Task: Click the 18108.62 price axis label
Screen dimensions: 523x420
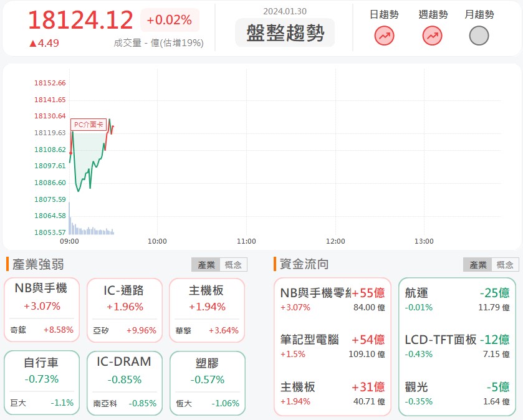Action: pyautogui.click(x=50, y=150)
